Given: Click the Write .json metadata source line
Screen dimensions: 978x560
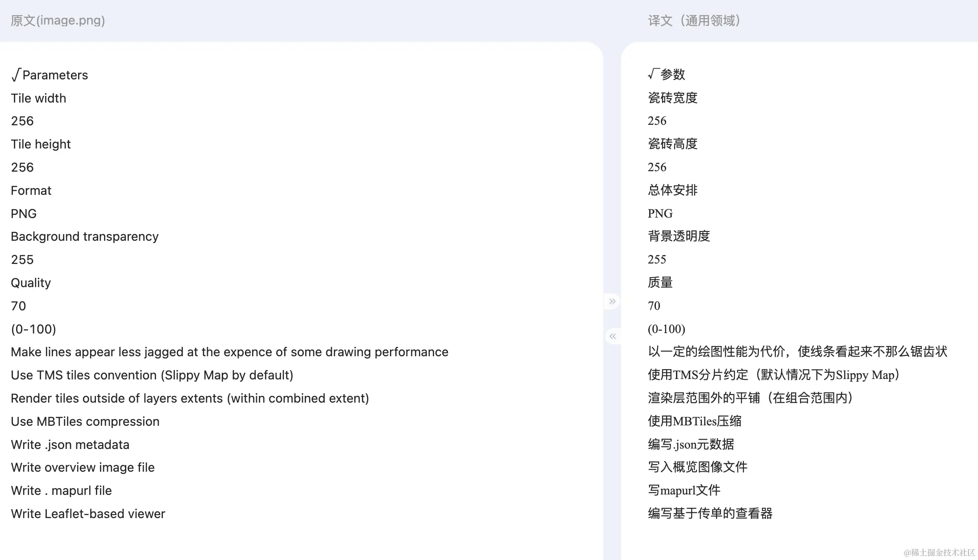Looking at the screenshot, I should (70, 445).
